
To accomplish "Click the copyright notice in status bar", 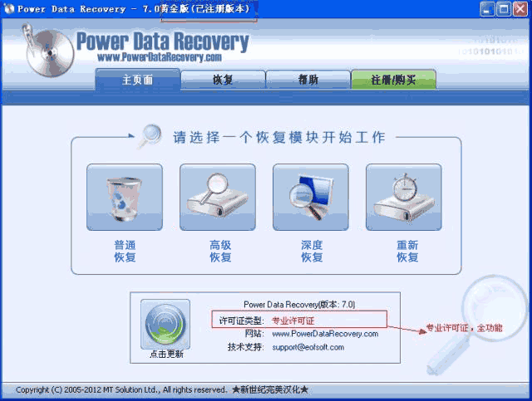I will [x=121, y=390].
